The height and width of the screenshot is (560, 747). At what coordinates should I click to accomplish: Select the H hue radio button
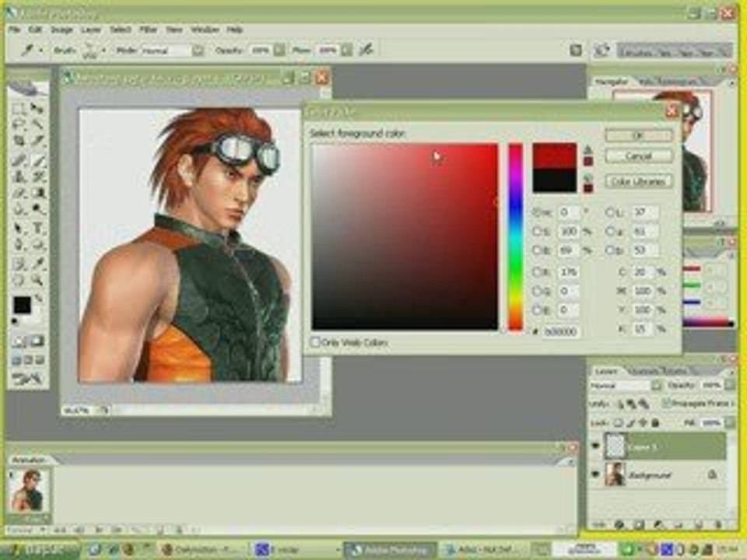[x=538, y=212]
